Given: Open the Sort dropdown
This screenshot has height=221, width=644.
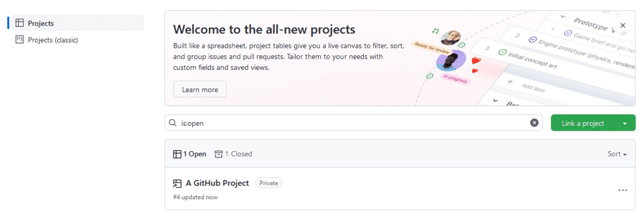Looking at the screenshot, I should click(x=617, y=154).
